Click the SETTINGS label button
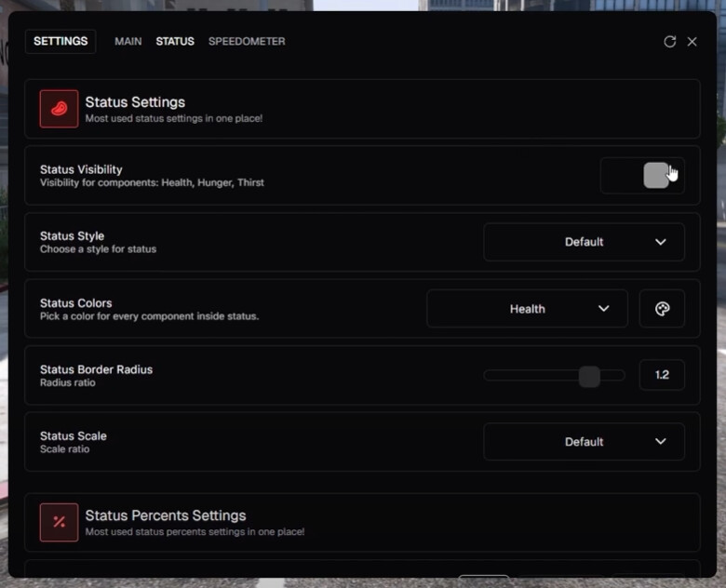This screenshot has height=588, width=726. pos(60,41)
